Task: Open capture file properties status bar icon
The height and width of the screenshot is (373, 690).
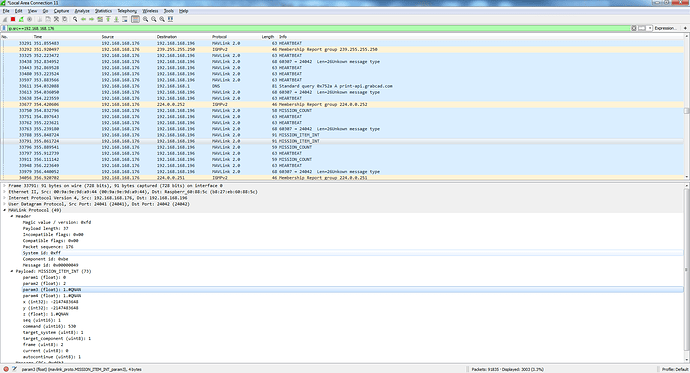Action: [x=14, y=369]
